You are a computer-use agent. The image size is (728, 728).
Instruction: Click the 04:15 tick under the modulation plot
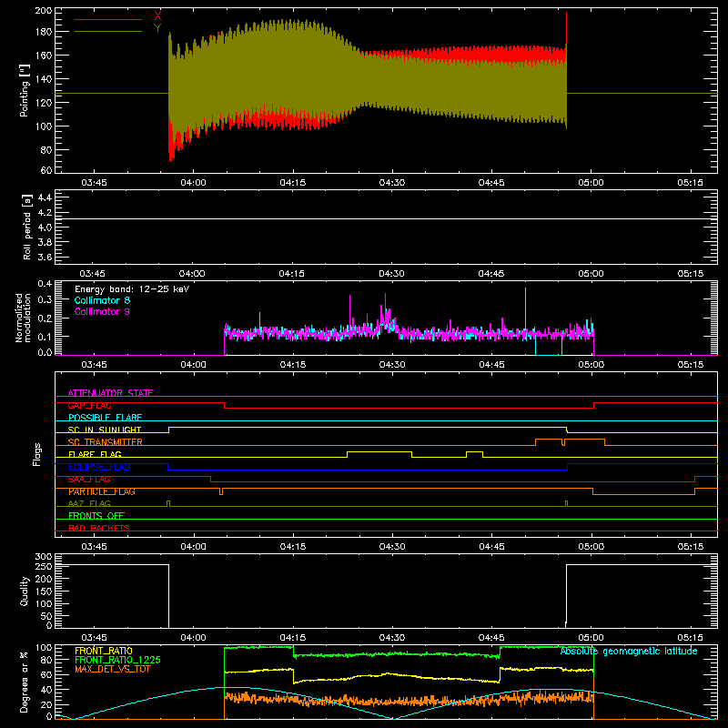tap(292, 365)
